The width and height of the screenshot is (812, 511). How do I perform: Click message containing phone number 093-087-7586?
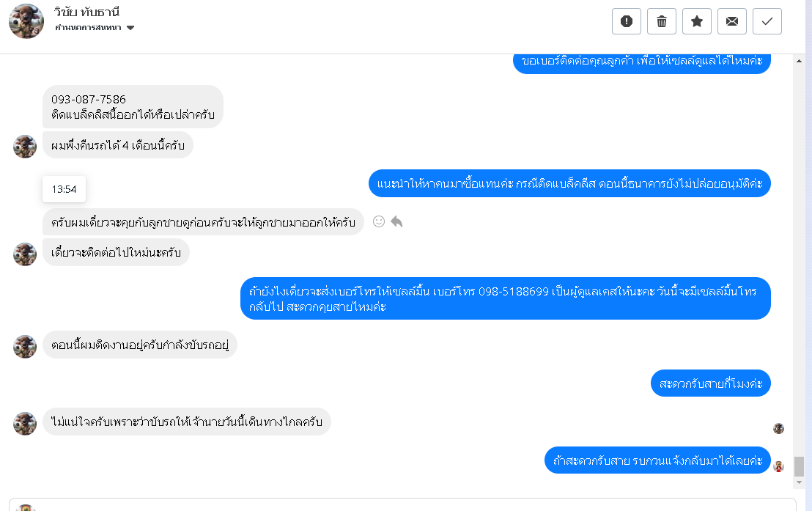132,107
